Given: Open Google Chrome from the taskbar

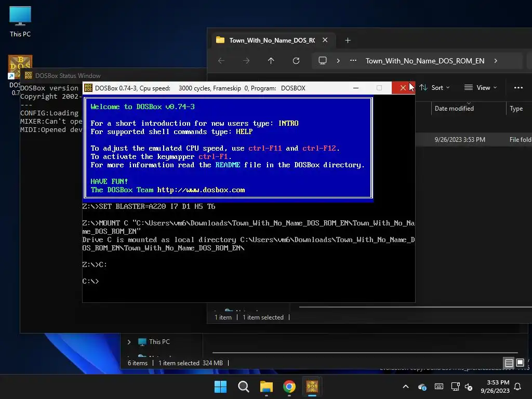Looking at the screenshot, I should [289, 387].
